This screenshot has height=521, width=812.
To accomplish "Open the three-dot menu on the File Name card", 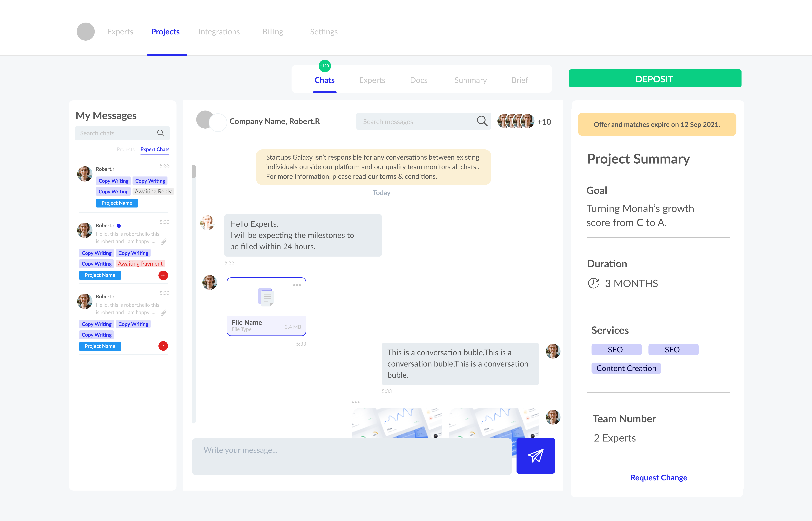I will click(297, 285).
